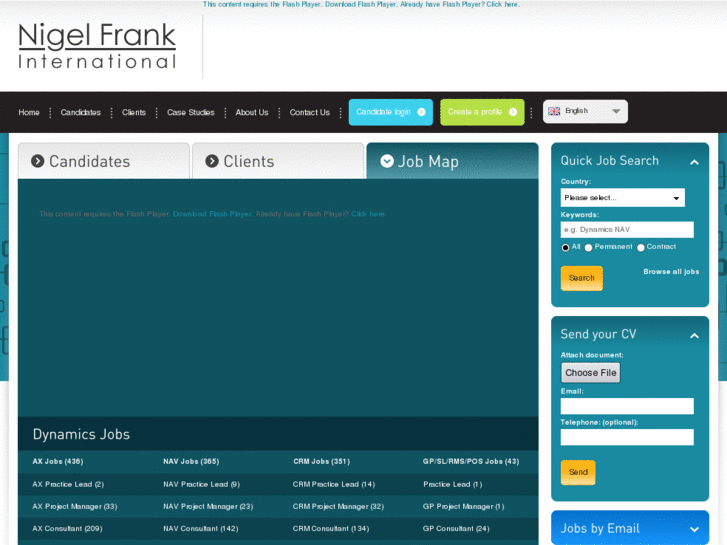Click the Keywords input field
Viewport: 727px width, 545px height.
click(627, 230)
